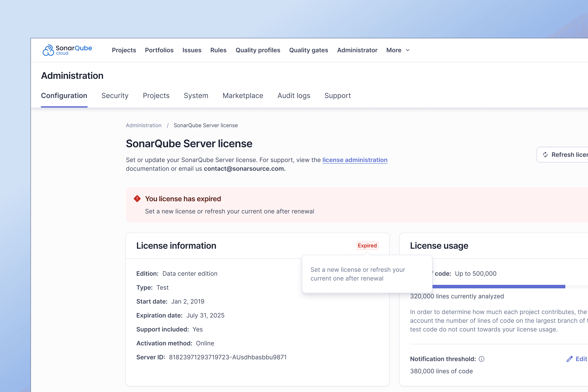Click the Administration breadcrumb link

(144, 125)
